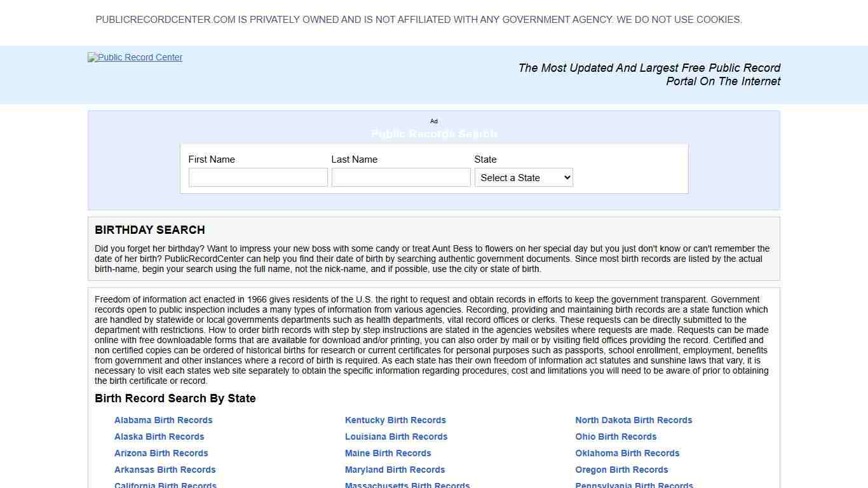Open Arkansas Birth Records

point(165,470)
